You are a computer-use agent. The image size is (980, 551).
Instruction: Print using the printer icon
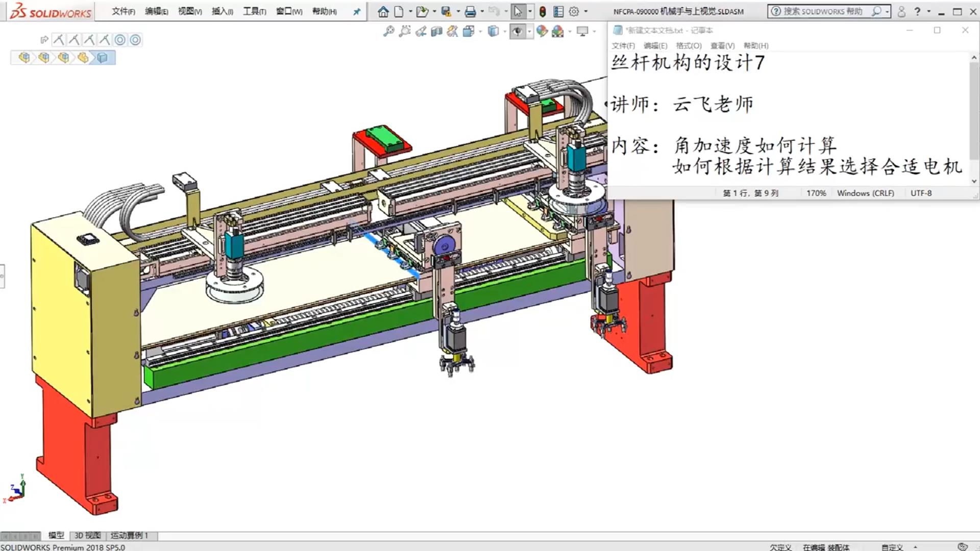(x=471, y=11)
